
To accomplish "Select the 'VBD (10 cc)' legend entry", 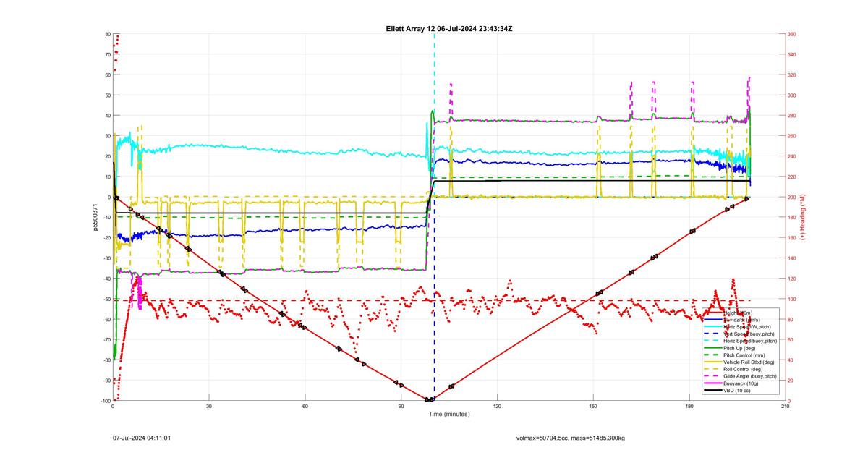I will click(737, 391).
